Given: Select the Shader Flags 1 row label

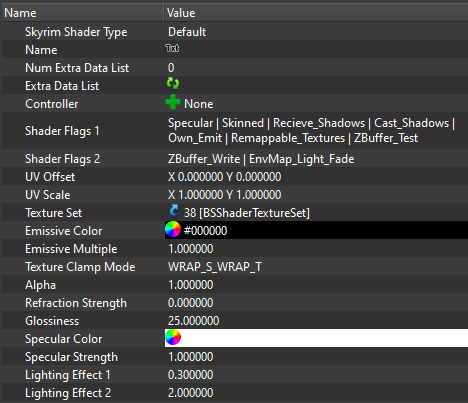Looking at the screenshot, I should 62,131.
